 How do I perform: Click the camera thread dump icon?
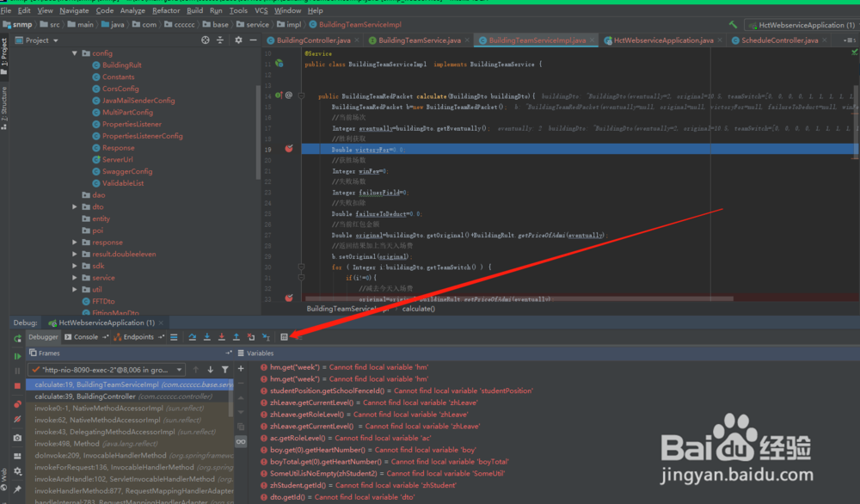(x=17, y=438)
